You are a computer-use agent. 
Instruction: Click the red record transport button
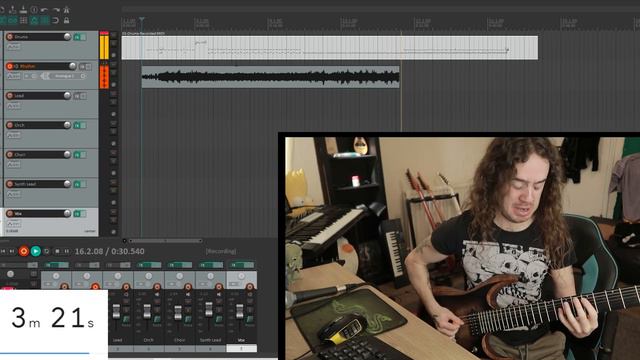point(24,251)
